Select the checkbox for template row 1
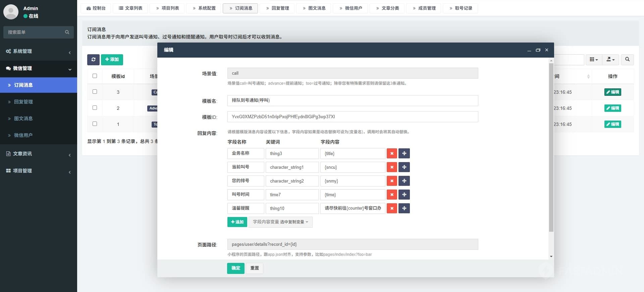The image size is (644, 292). coord(95,124)
